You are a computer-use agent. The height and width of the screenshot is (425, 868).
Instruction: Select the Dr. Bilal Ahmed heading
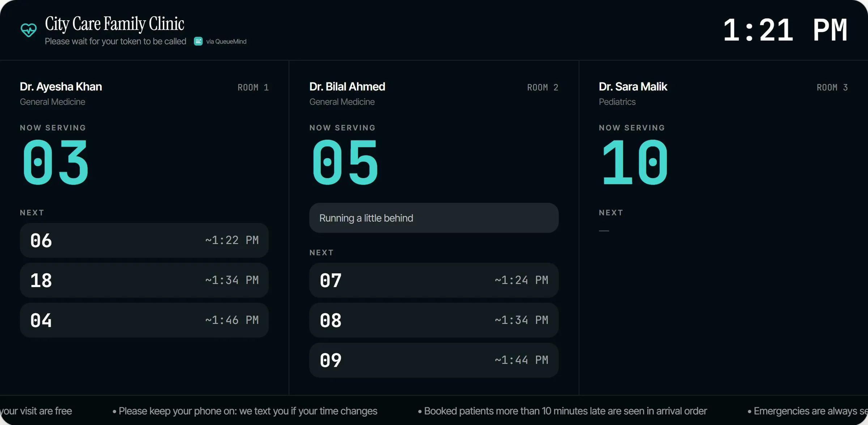point(347,87)
